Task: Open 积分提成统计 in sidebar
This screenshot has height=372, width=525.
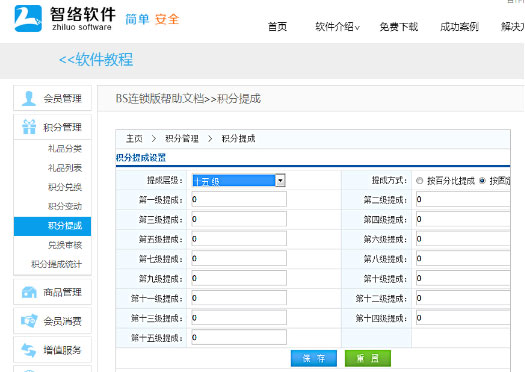Action: pyautogui.click(x=57, y=264)
